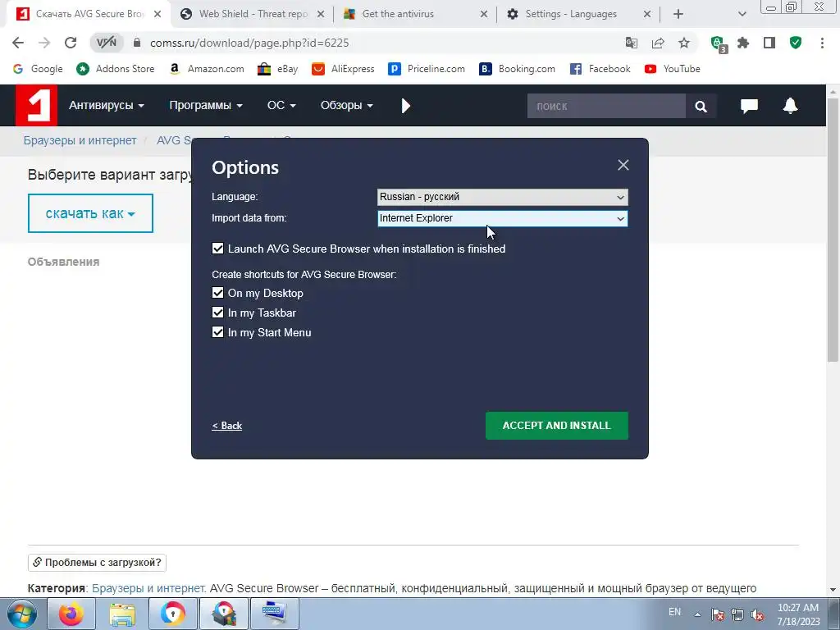
Task: Click the on-screen keyboard taskbar icon
Action: [274, 614]
